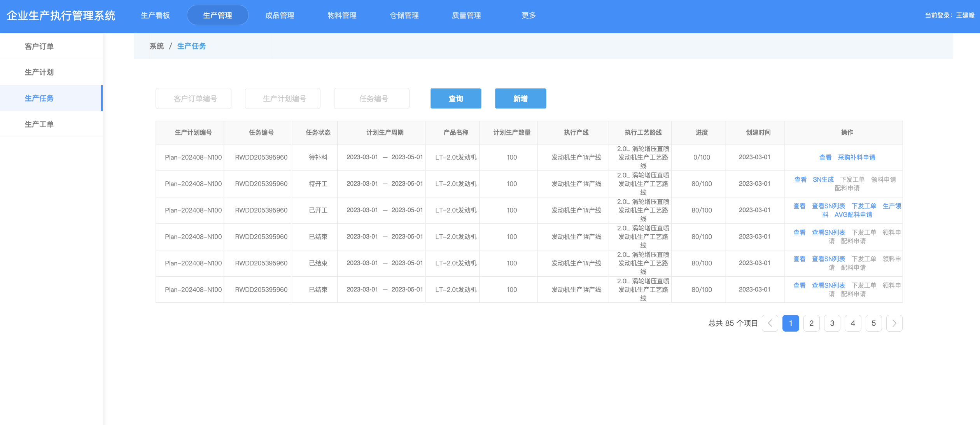Click 生产任务 breadcrumb link
980x425 pixels.
click(x=191, y=46)
